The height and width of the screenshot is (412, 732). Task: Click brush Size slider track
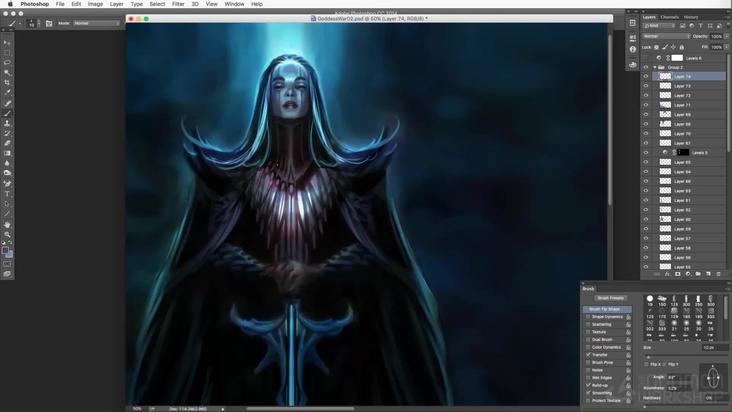tap(685, 357)
